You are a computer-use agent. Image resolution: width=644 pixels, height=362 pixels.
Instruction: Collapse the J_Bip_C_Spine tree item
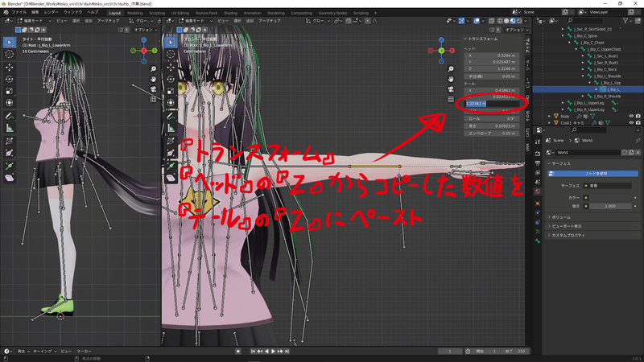point(563,35)
